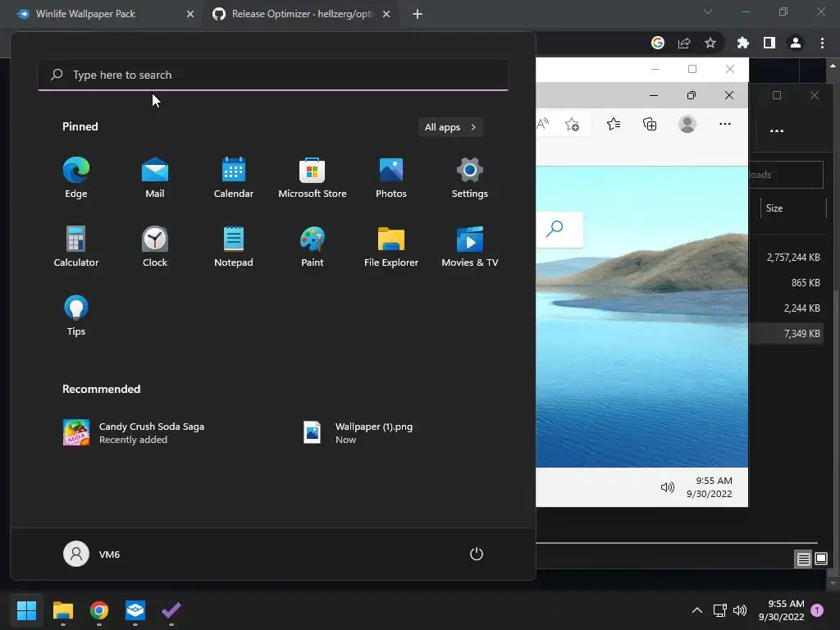Toggle the Chrome side panel
The height and width of the screenshot is (630, 840).
click(x=769, y=43)
